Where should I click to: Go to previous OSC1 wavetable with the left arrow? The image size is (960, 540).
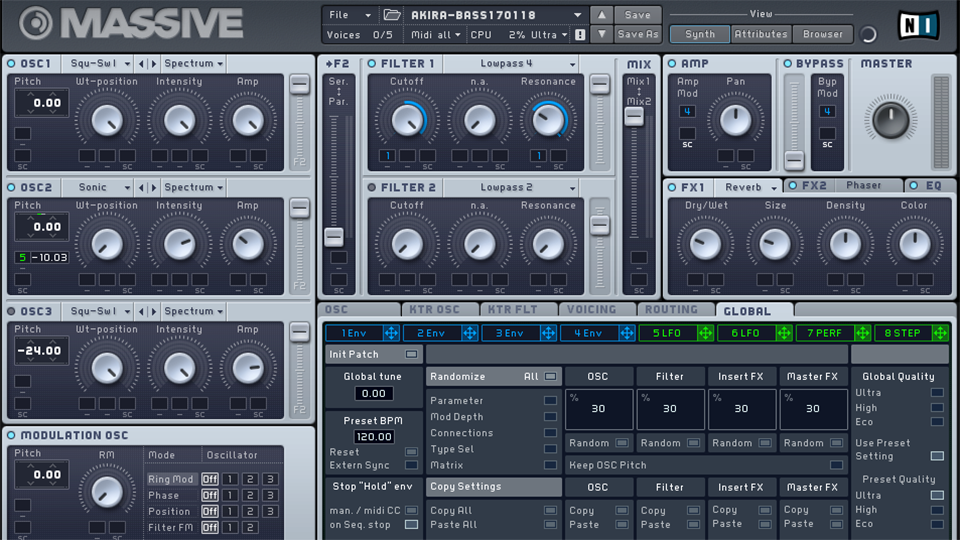click(x=141, y=64)
